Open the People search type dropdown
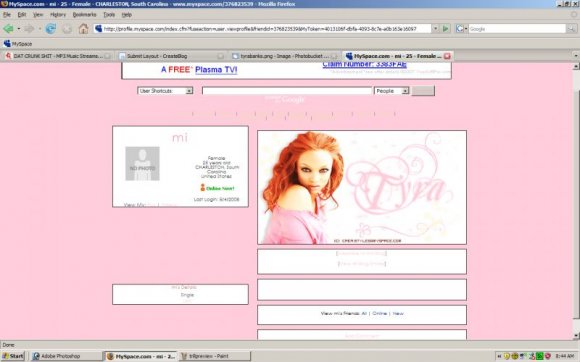 click(391, 91)
